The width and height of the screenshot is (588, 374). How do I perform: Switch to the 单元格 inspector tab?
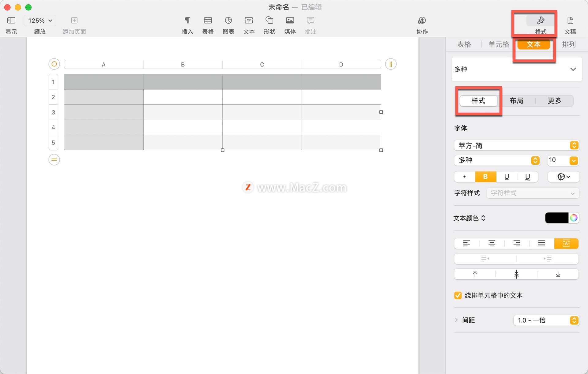click(x=499, y=44)
